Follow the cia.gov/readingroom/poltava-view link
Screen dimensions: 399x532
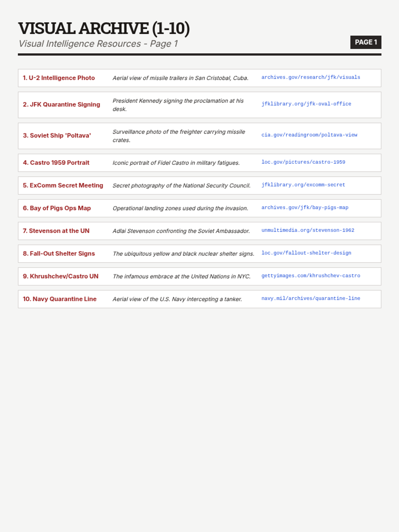click(x=309, y=135)
